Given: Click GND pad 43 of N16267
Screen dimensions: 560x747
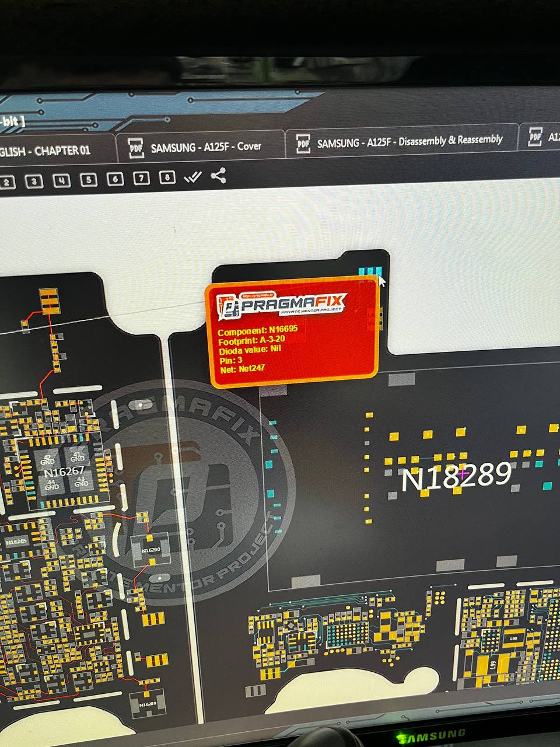Looking at the screenshot, I should point(81,481).
